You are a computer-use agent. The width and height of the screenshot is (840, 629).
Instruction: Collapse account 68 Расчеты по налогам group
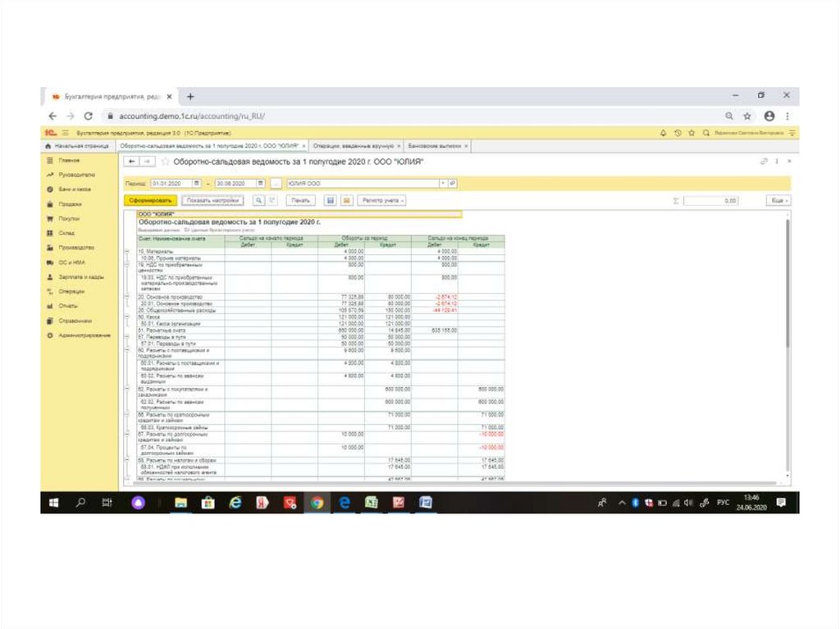tap(127, 460)
